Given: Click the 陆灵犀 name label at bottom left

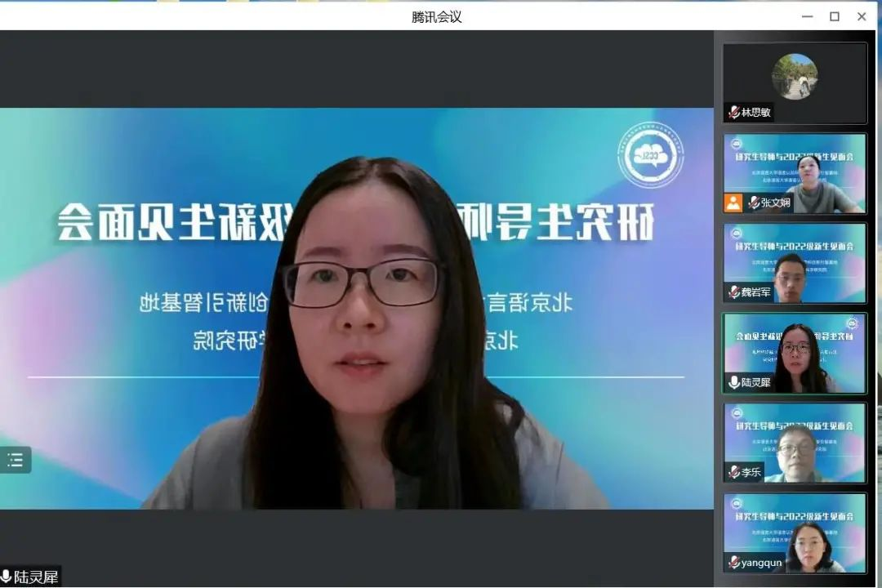Looking at the screenshot, I should (36, 577).
